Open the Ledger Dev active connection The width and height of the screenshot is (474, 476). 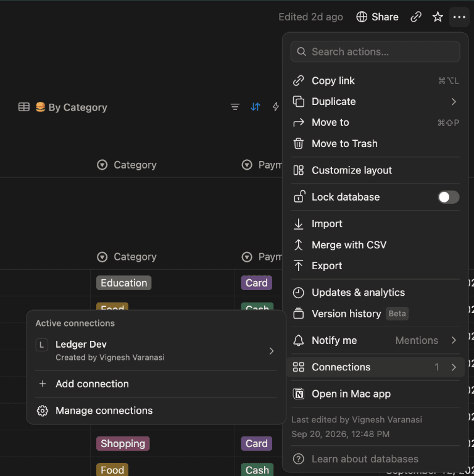[x=156, y=351]
